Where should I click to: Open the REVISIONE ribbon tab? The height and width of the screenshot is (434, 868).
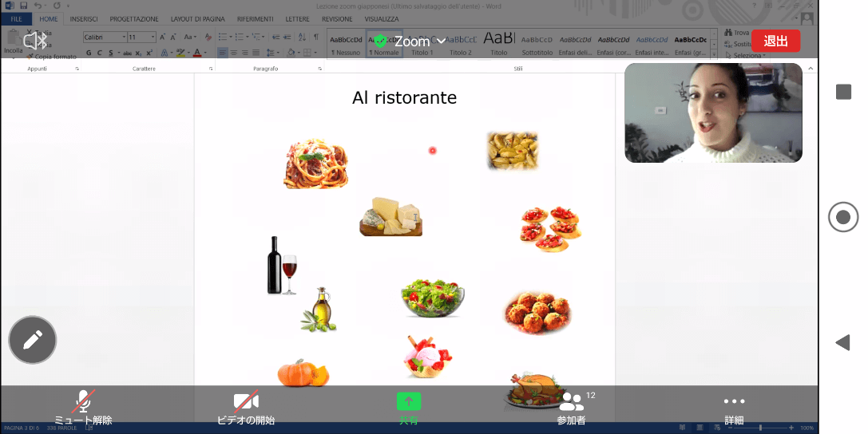(x=337, y=19)
